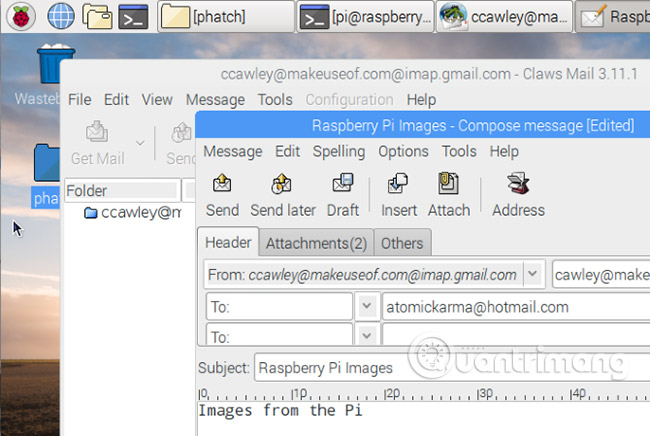Click Get Mail in the main window

(97, 143)
